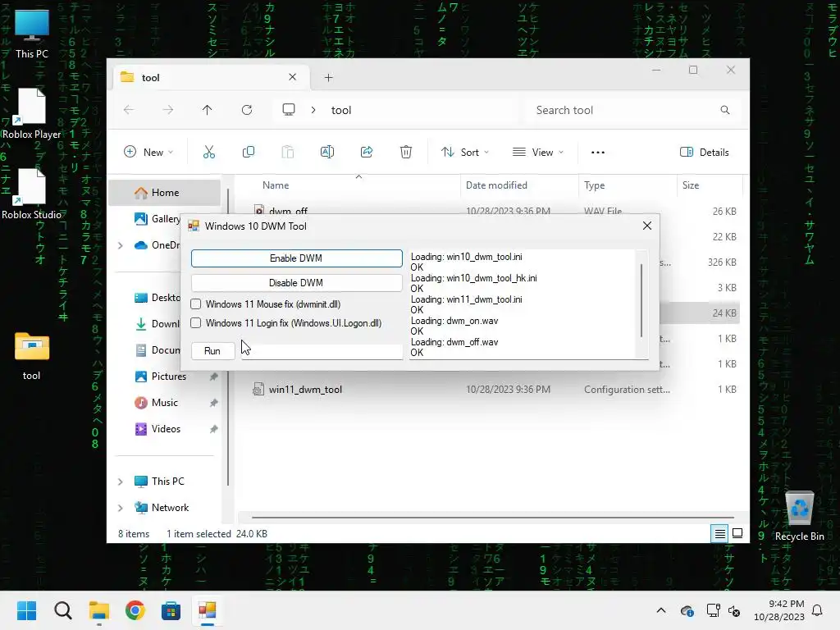840x630 pixels.
Task: Click the Disable DWM button
Action: [296, 283]
